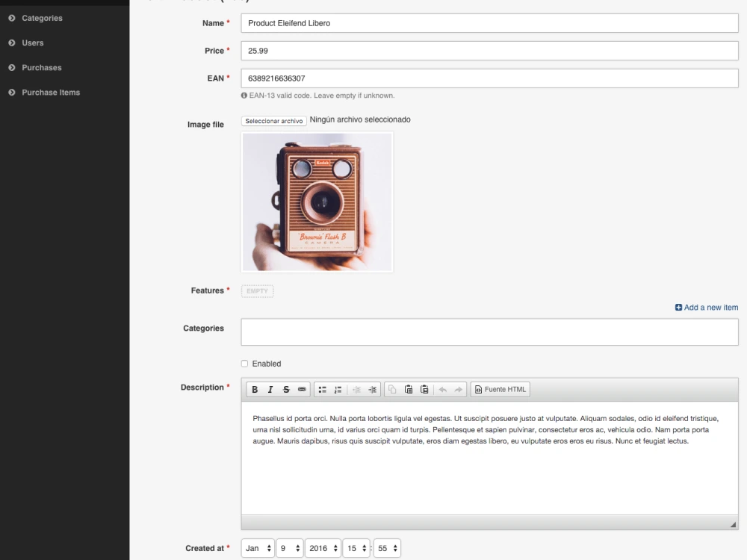Apply bold formatting in the Description editor
The height and width of the screenshot is (560, 747).
point(255,389)
